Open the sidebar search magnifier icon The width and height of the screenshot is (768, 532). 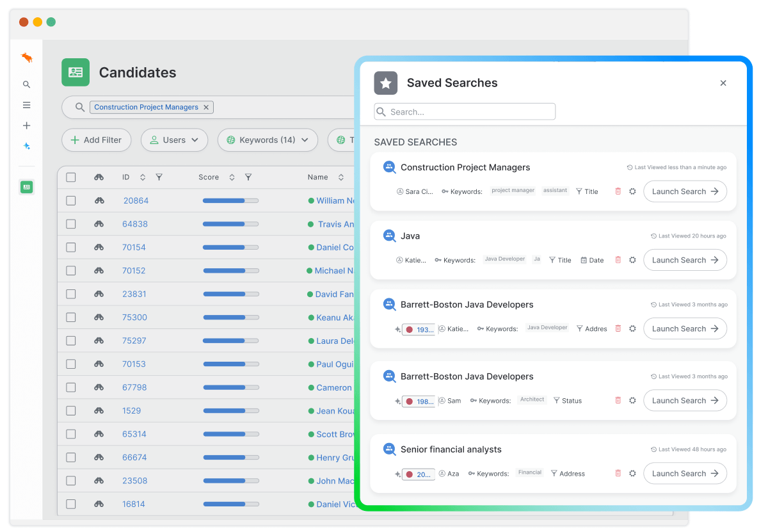(26, 85)
